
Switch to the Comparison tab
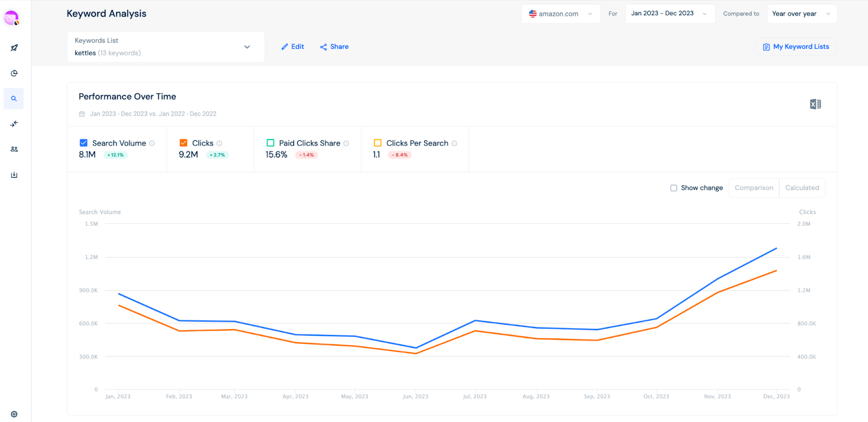tap(754, 188)
